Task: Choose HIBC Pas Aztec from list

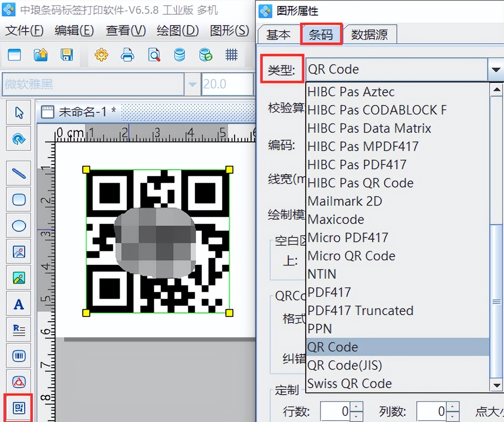Action: pyautogui.click(x=397, y=92)
